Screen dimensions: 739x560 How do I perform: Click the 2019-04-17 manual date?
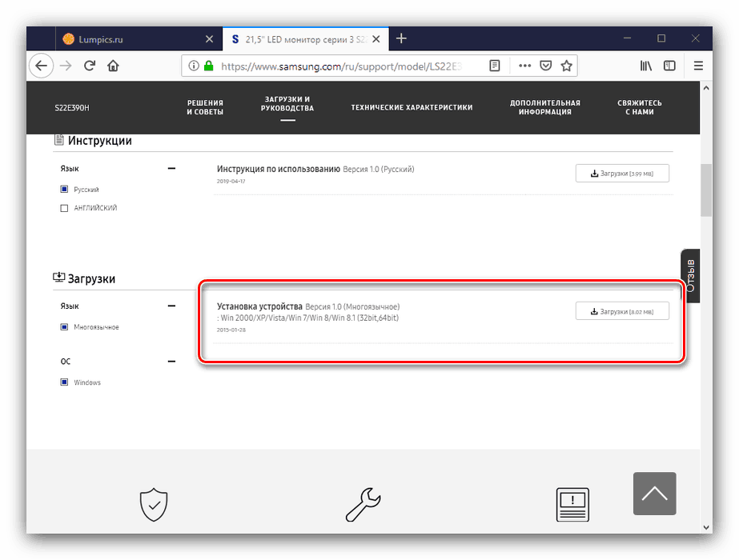[231, 182]
